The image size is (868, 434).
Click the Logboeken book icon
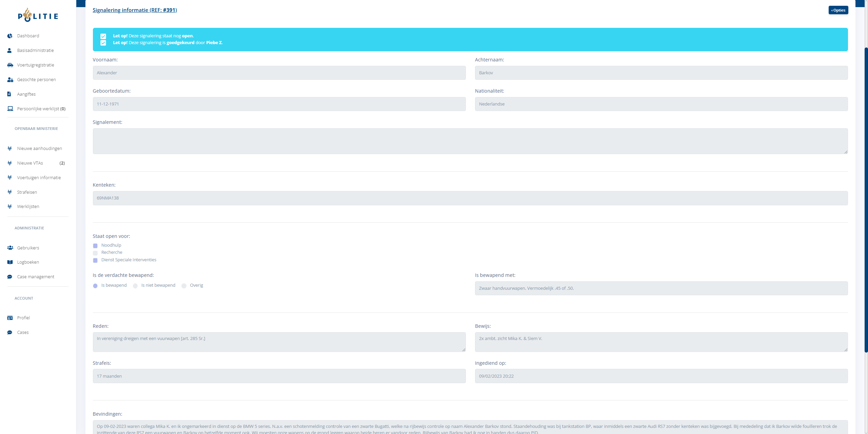tap(10, 262)
